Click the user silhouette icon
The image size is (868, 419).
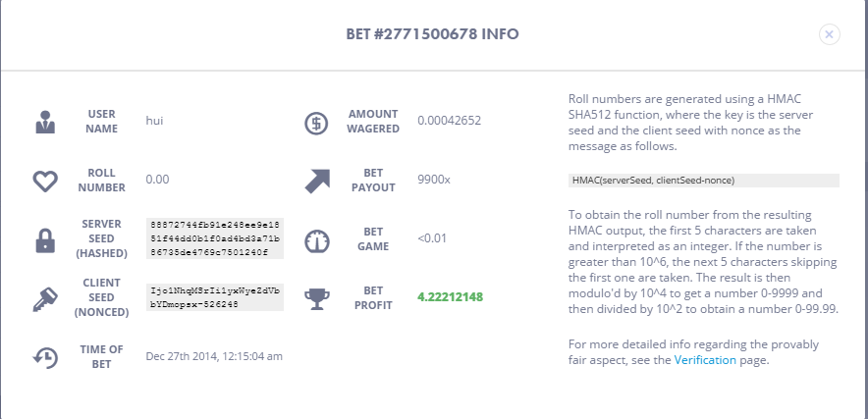(45, 122)
